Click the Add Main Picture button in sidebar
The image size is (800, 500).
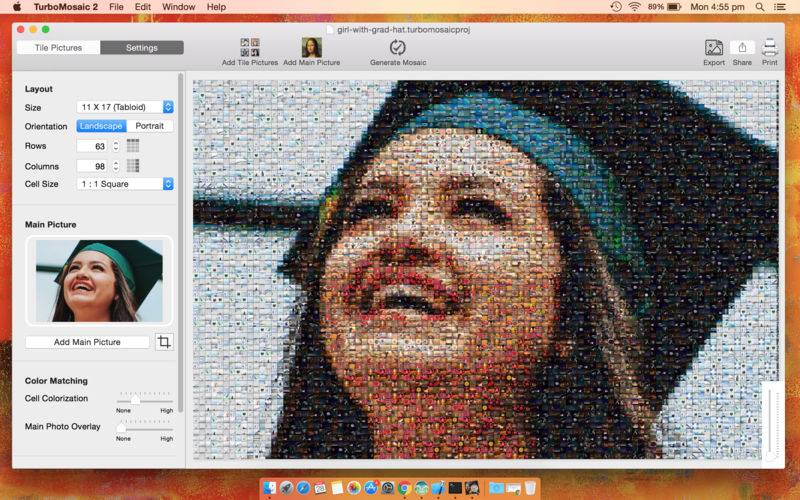click(87, 342)
